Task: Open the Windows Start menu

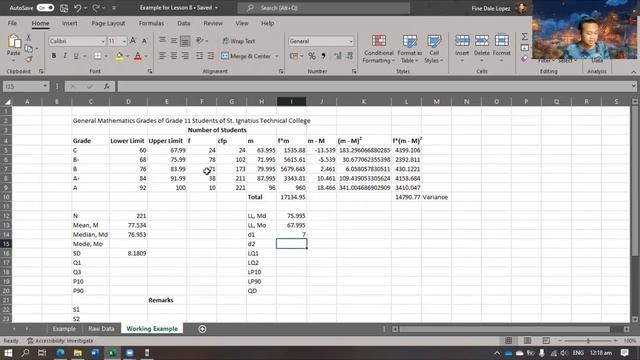Action: (8, 353)
